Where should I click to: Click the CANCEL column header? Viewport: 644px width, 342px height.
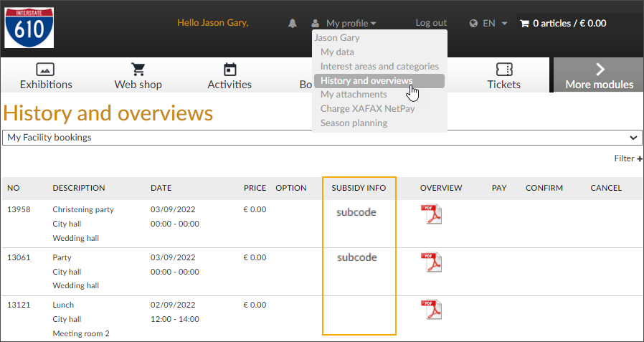606,188
